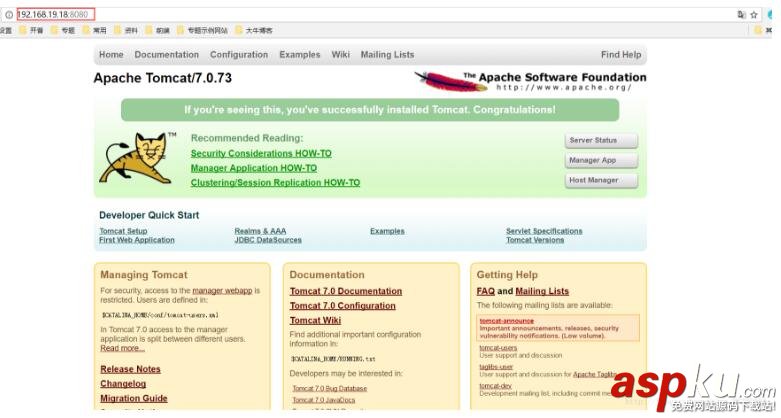Open Tomcat 7.0 Documentation link

(346, 291)
